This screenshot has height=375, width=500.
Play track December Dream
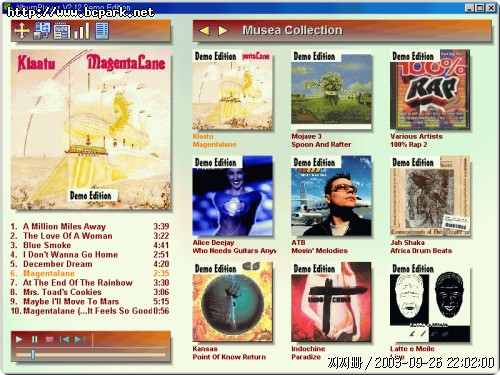click(x=90, y=264)
